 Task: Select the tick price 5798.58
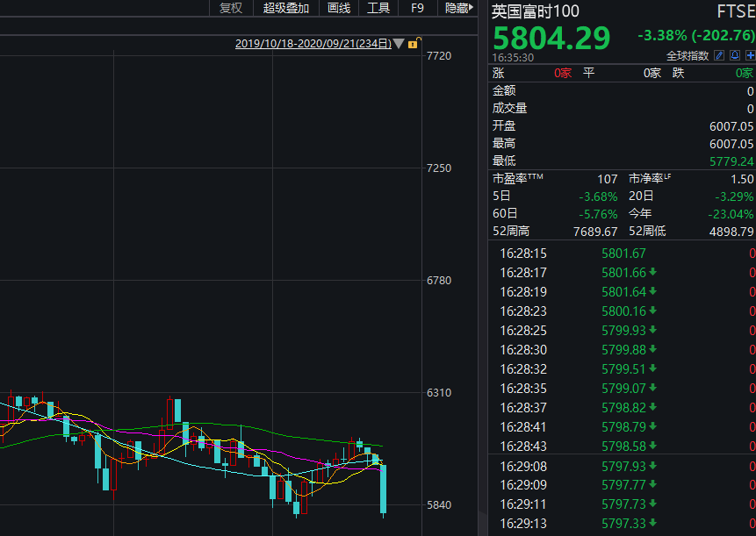[623, 446]
